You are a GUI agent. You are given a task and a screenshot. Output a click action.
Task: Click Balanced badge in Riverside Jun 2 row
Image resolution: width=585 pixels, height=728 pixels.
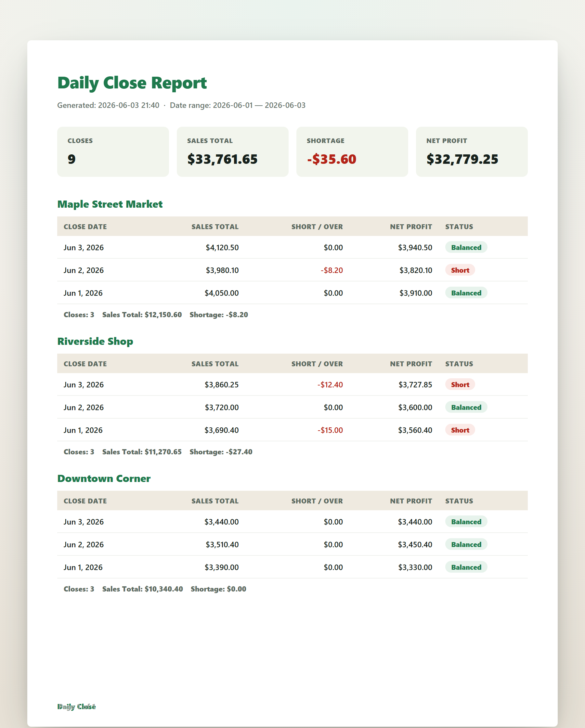coord(466,407)
